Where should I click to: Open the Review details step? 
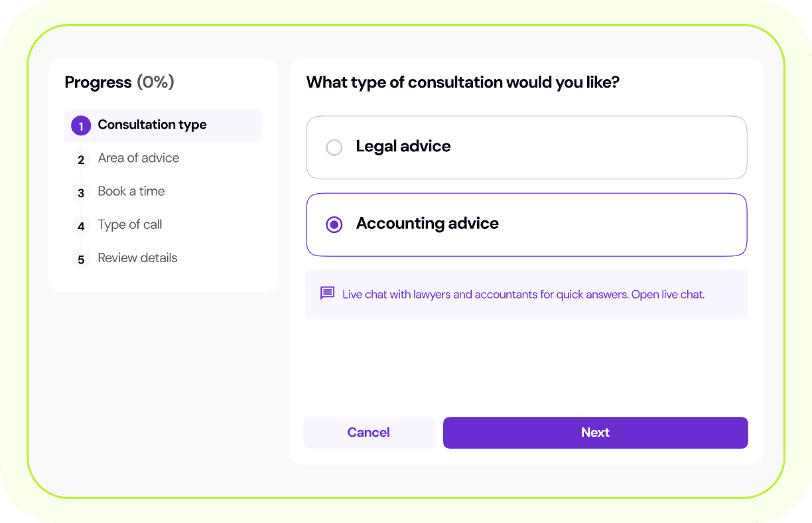(x=137, y=258)
